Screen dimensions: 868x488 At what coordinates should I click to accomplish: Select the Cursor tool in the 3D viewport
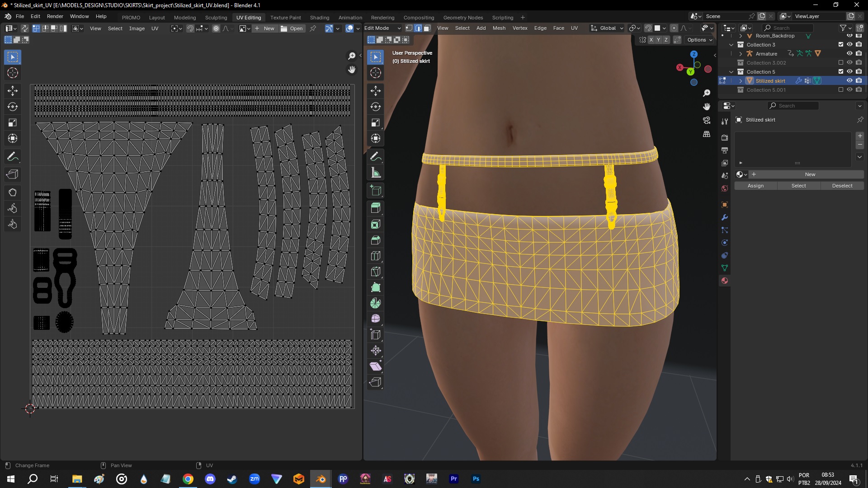[x=376, y=72]
